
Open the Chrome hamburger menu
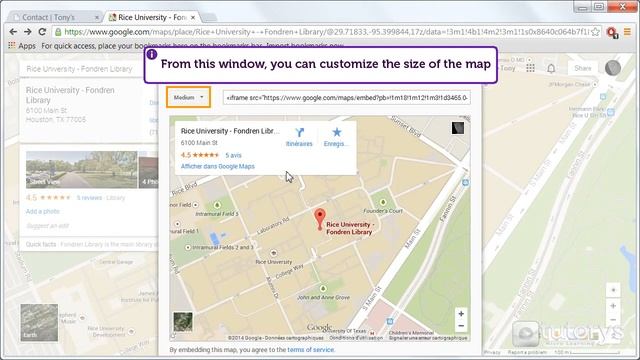pos(627,32)
